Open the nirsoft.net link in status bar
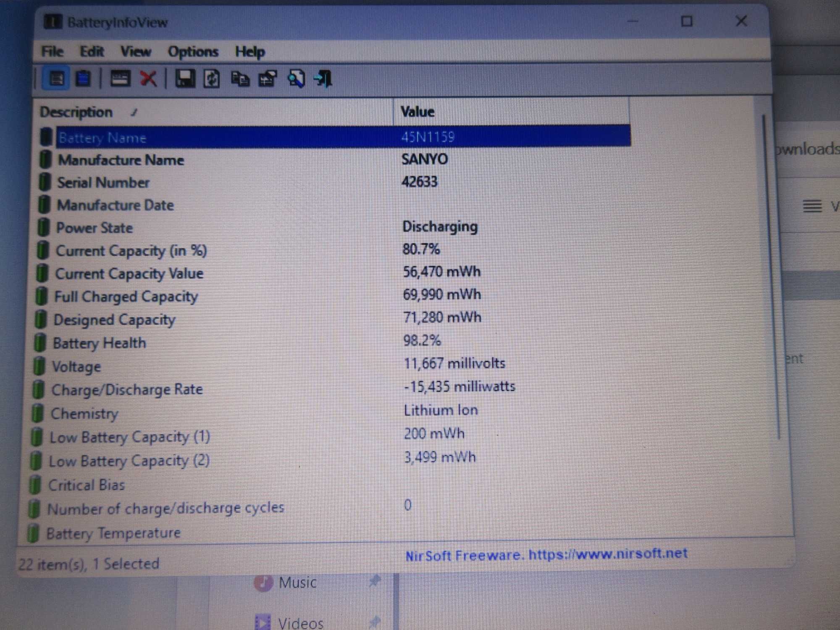The height and width of the screenshot is (630, 840). pyautogui.click(x=608, y=554)
